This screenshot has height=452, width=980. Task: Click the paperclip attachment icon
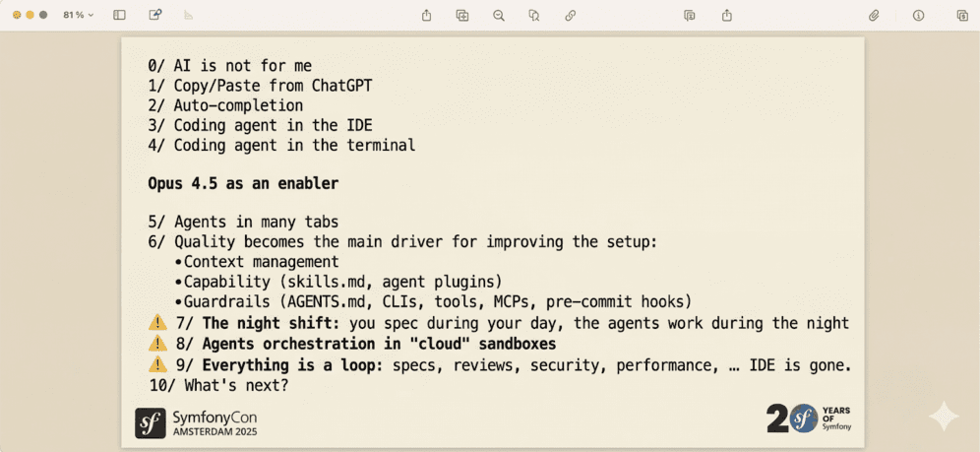point(873,16)
